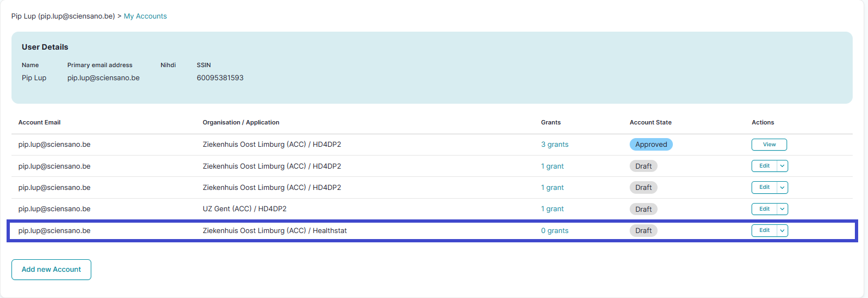Edit the UZ Gent account
868x298 pixels.
(x=764, y=209)
